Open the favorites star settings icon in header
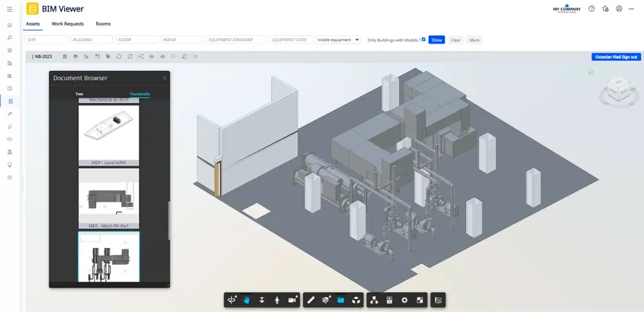 pos(605,8)
